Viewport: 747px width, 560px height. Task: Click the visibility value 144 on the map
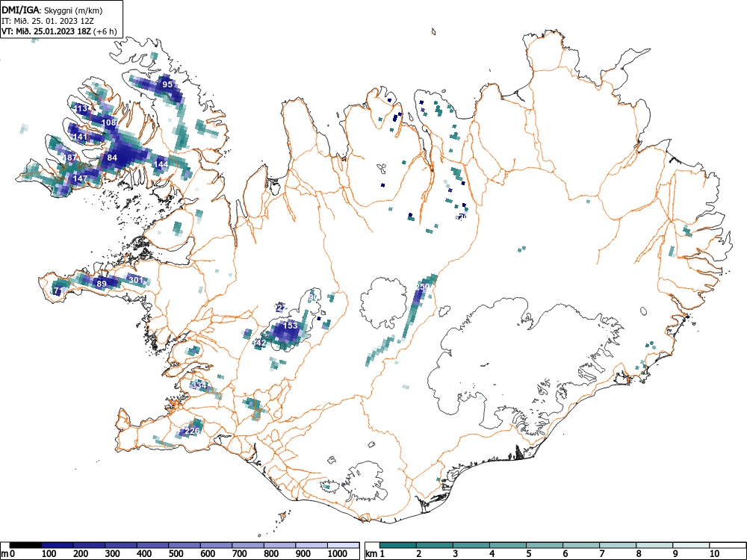[x=161, y=164]
